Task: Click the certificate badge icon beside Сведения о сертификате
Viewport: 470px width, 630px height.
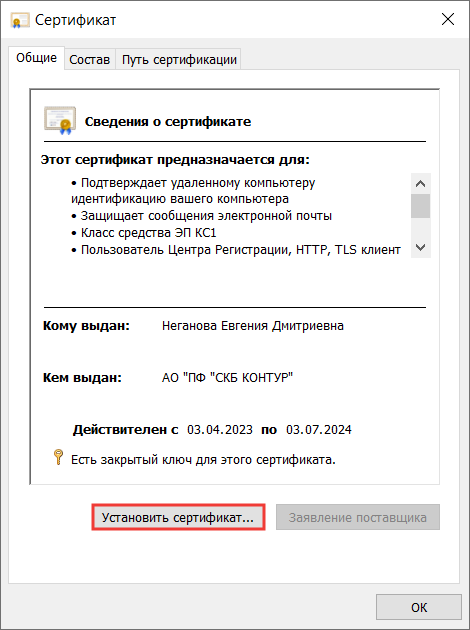Action: click(x=60, y=121)
